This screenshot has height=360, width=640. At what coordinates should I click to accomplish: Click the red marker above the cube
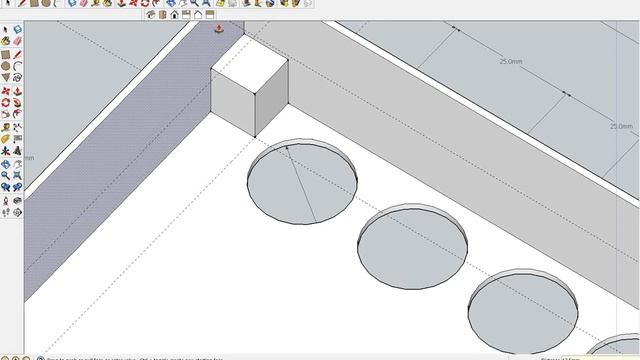point(219,29)
